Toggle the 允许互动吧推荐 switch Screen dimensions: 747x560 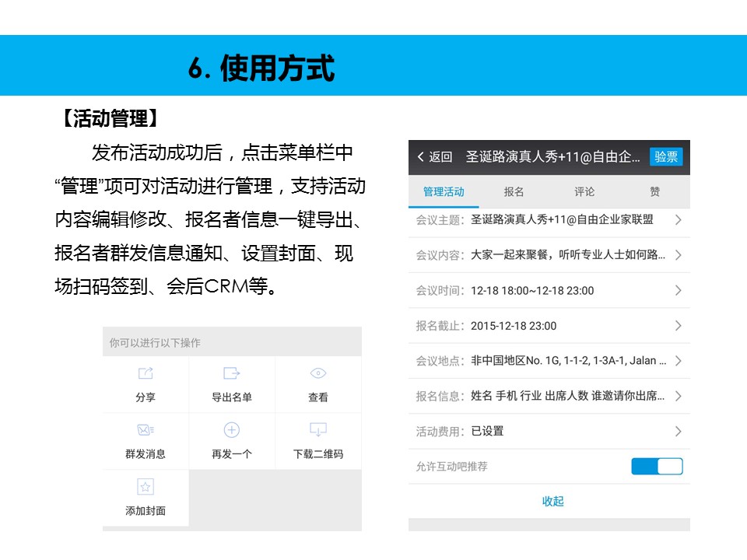pos(657,467)
